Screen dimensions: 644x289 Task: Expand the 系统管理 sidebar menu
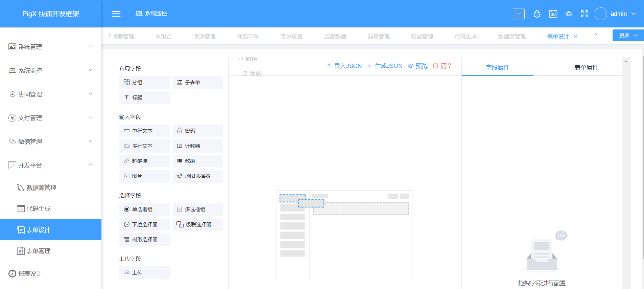tap(51, 47)
